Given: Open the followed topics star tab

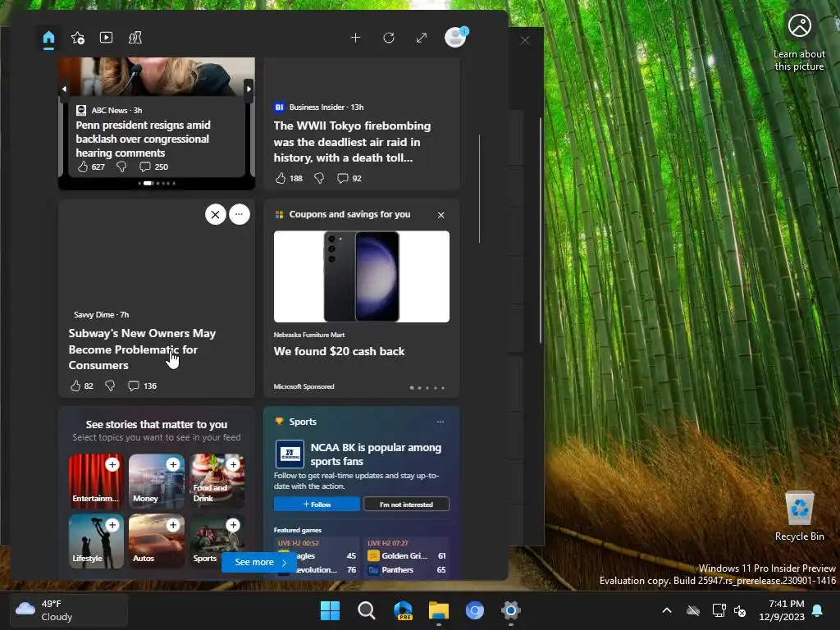Looking at the screenshot, I should coord(78,38).
